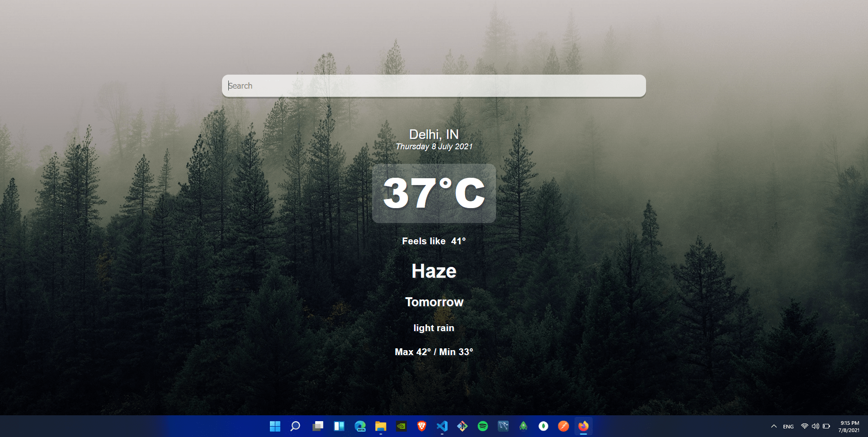Open Task View
Screen dimensions: 868x437
(x=318, y=426)
